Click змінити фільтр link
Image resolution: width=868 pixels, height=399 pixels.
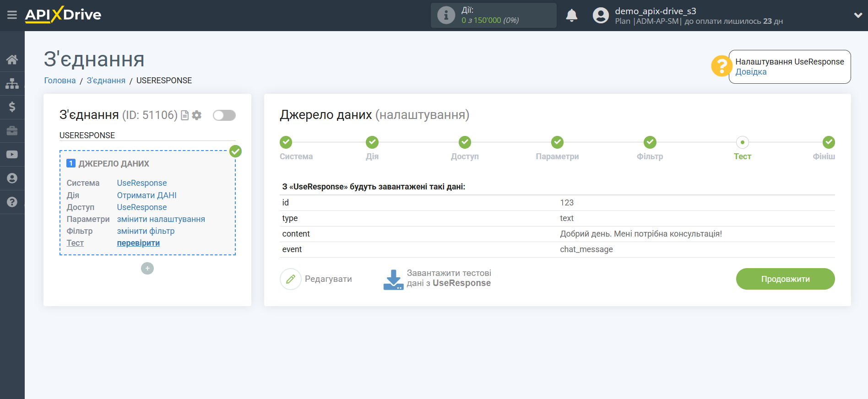click(x=146, y=231)
